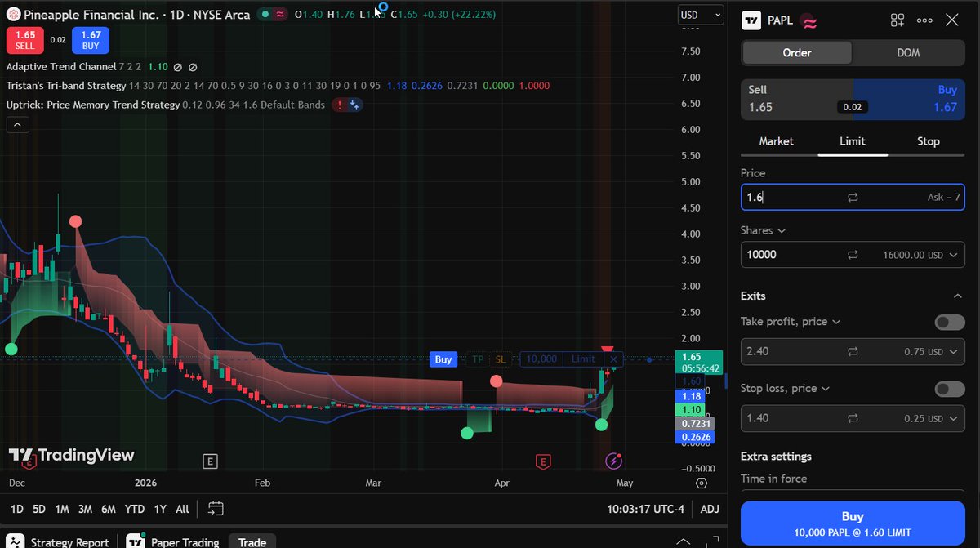Viewport: 980px width, 548px height.
Task: Collapse the Exits section
Action: [957, 296]
